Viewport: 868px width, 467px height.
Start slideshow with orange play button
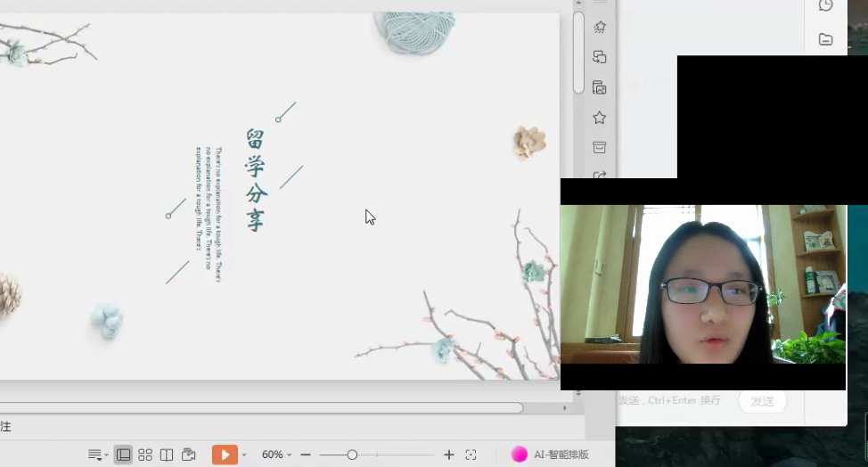pos(224,455)
